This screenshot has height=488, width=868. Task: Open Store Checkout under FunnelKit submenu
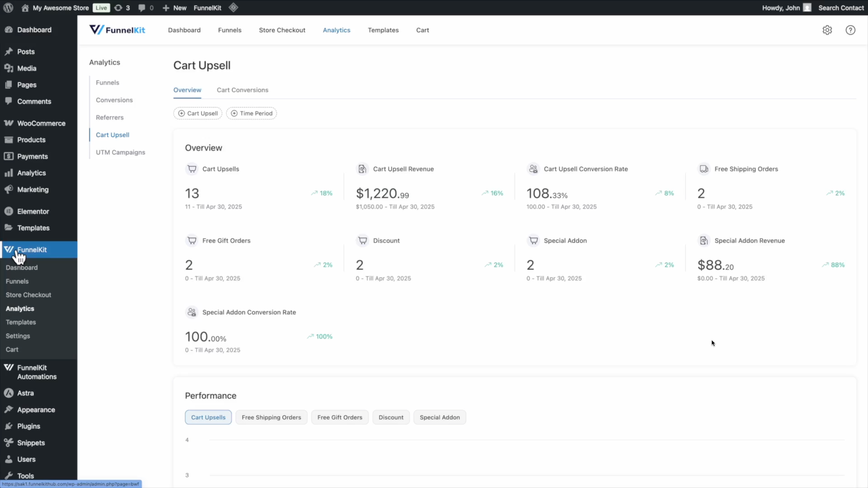(28, 295)
